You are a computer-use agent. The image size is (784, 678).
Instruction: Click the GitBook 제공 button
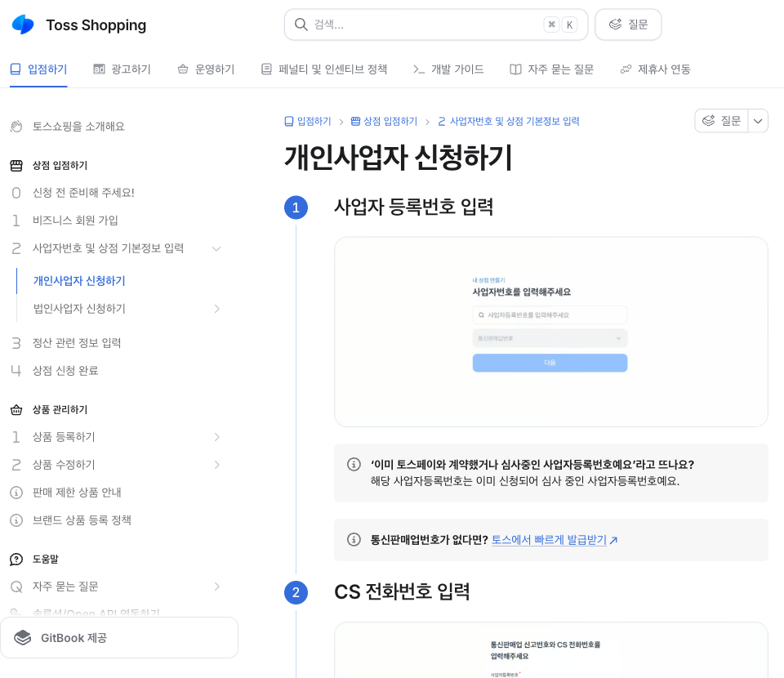pos(119,637)
